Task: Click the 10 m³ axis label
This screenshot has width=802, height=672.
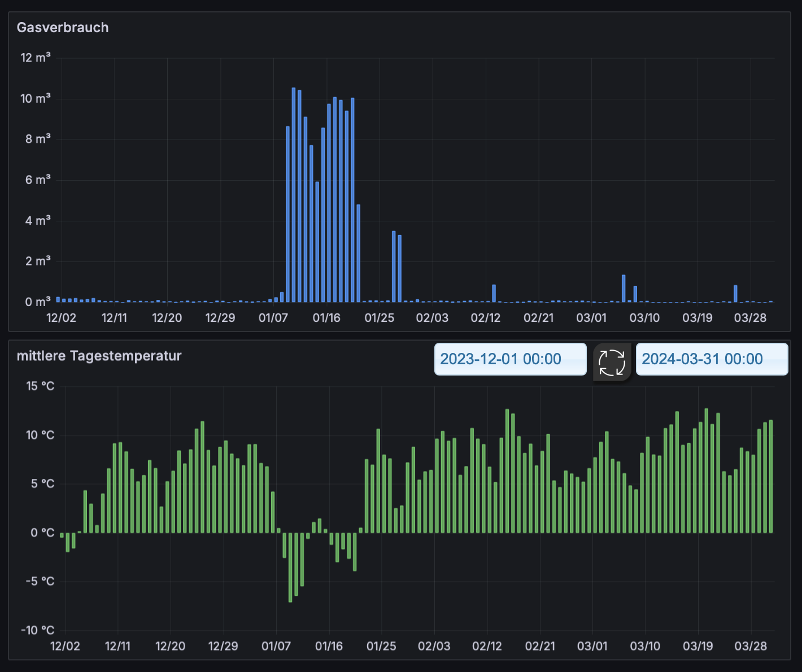Action: (36, 98)
